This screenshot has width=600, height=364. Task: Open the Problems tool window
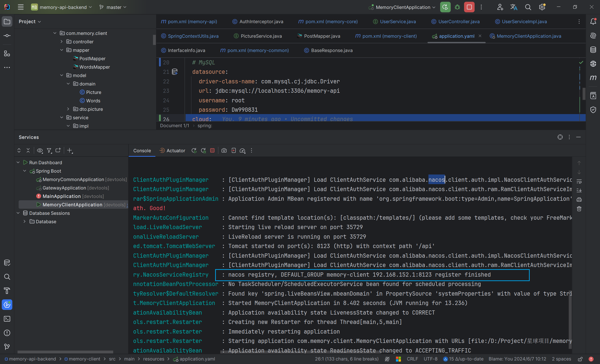click(x=7, y=333)
